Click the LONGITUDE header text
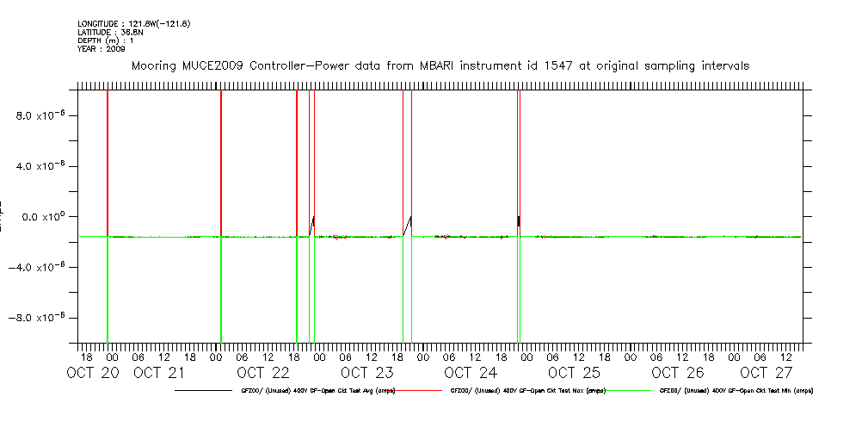Viewport: 868px width, 434px height. [x=133, y=23]
